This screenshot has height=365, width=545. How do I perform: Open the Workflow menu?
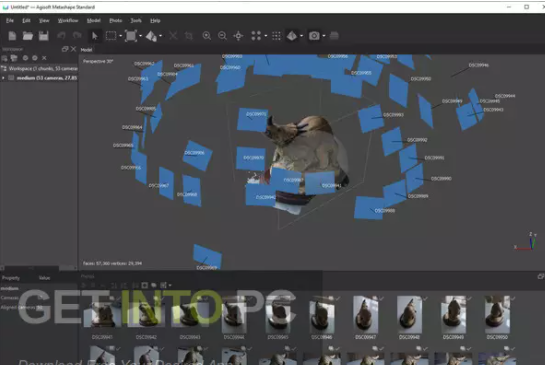point(68,21)
